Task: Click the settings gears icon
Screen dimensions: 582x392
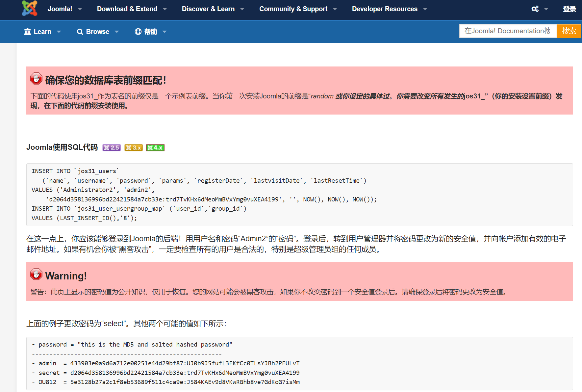Action: point(535,9)
